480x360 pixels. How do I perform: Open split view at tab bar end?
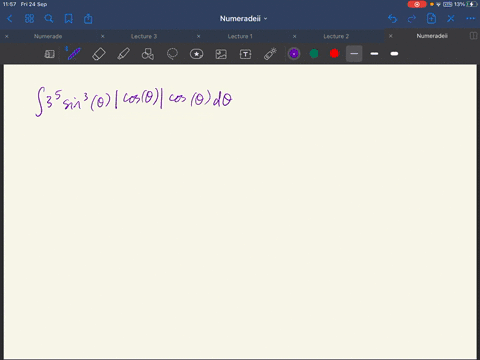click(x=473, y=36)
